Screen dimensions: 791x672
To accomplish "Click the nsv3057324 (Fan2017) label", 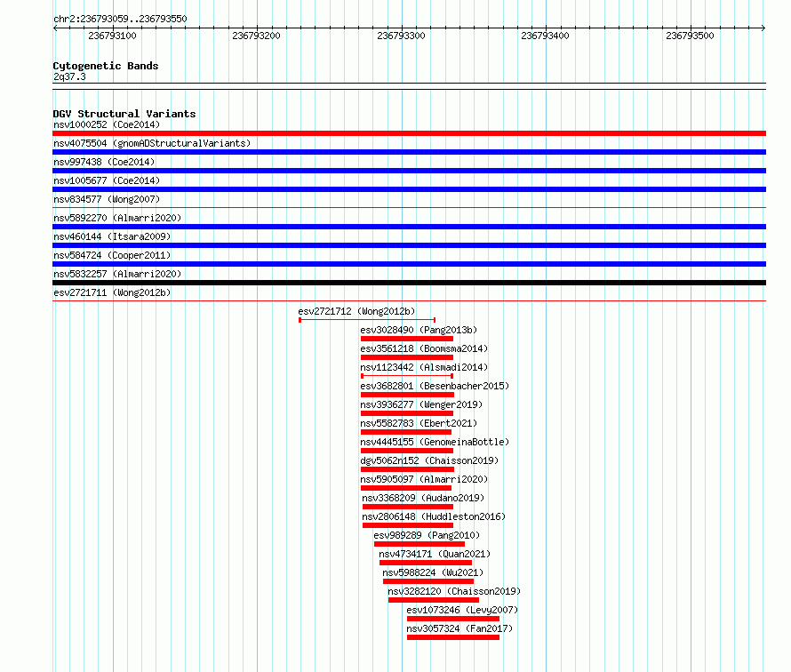I will click(x=459, y=628).
